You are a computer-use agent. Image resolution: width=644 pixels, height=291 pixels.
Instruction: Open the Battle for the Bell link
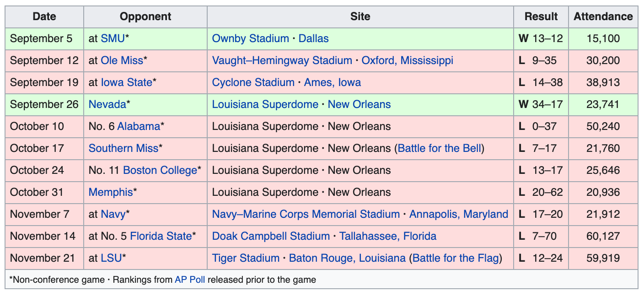(x=440, y=148)
